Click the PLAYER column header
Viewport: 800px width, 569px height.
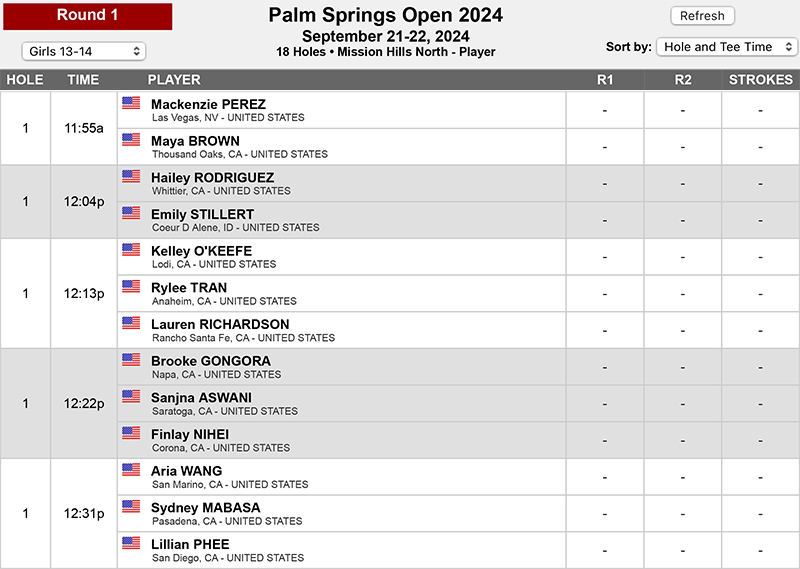tap(174, 80)
